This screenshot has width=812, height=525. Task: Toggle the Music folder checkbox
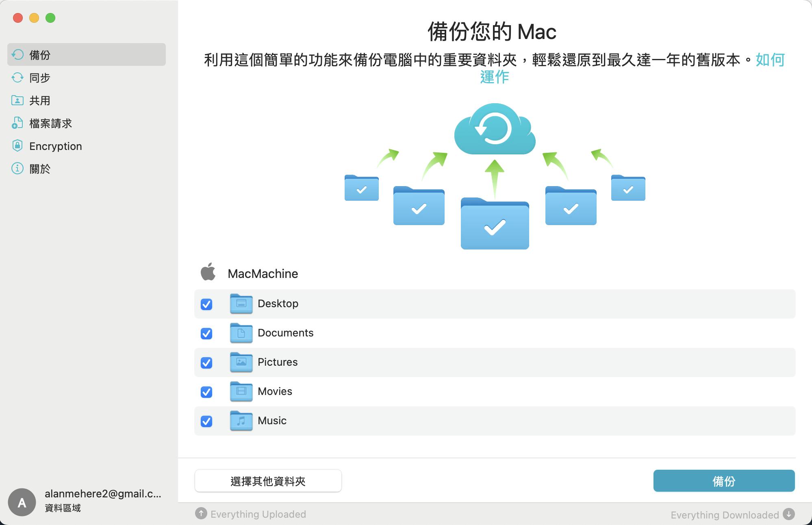tap(206, 421)
